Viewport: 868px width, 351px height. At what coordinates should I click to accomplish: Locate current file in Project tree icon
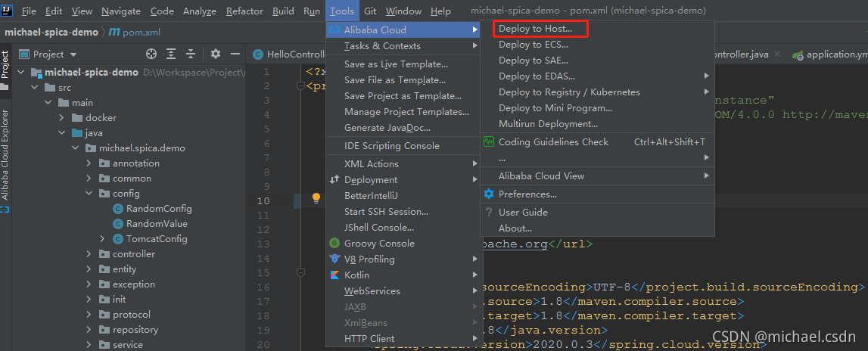coord(151,54)
